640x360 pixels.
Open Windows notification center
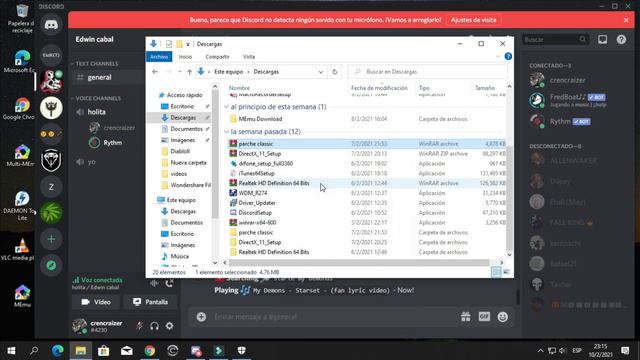pos(625,351)
